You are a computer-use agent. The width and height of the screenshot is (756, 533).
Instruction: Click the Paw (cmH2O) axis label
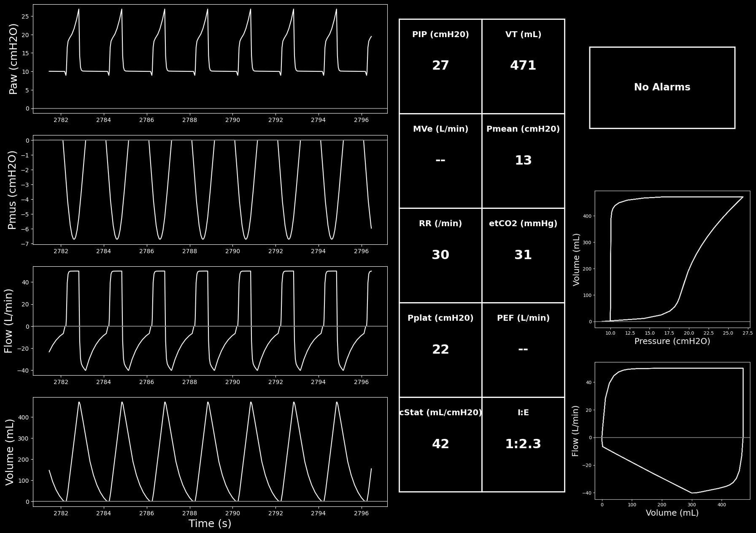pyautogui.click(x=13, y=59)
